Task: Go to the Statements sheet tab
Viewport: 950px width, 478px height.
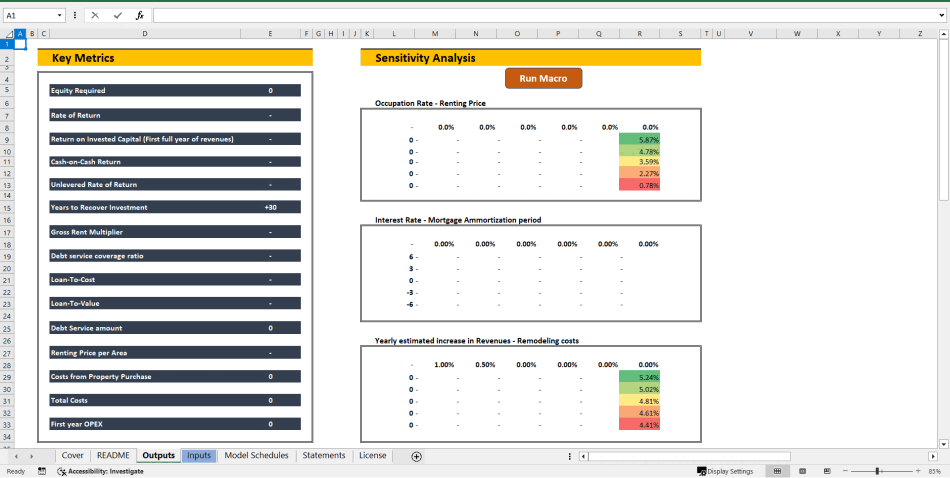Action: tap(324, 456)
